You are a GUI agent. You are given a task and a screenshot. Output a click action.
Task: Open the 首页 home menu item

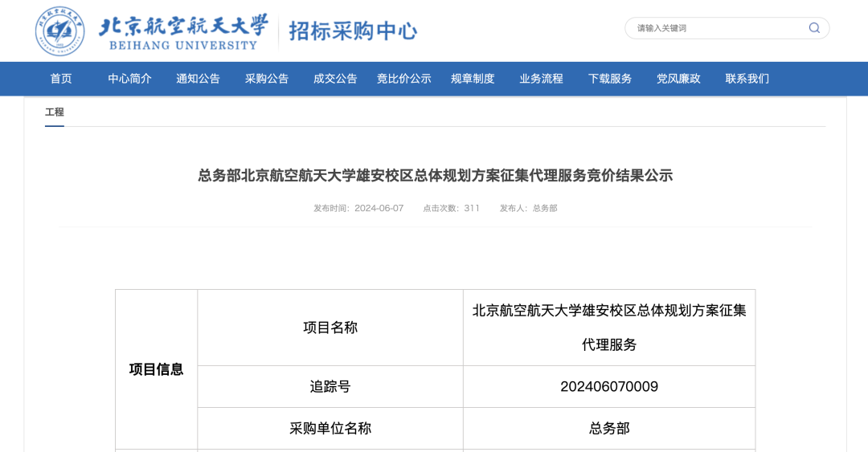coord(61,79)
